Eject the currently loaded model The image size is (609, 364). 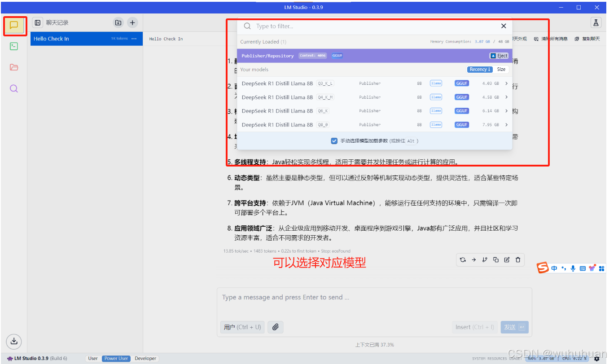[x=499, y=56]
